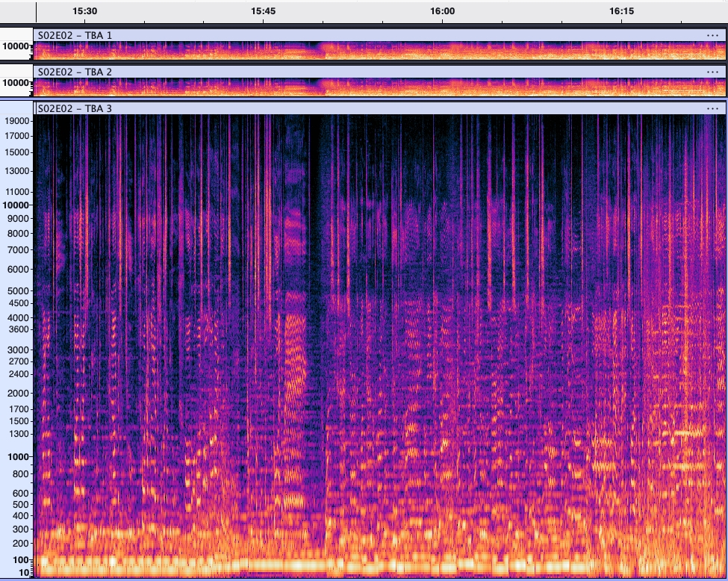
Task: Click 19000 on the TBA 3 frequency scale
Action: pyautogui.click(x=17, y=120)
